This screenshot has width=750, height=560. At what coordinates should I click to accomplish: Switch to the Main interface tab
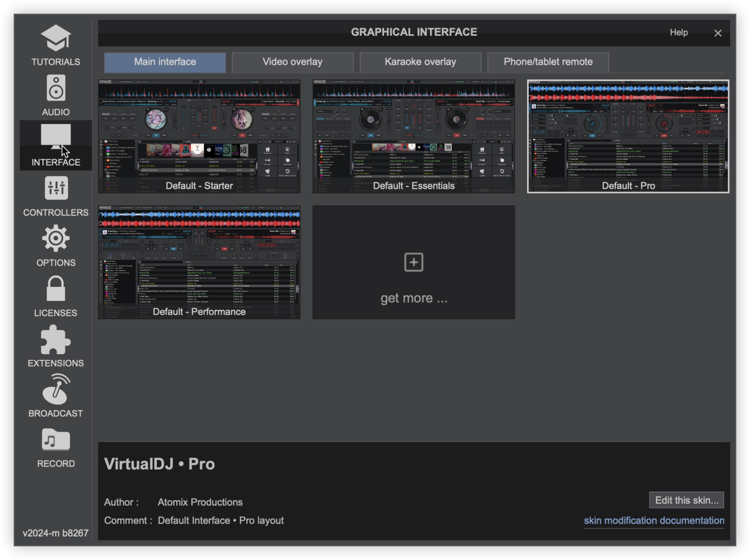[x=165, y=62]
